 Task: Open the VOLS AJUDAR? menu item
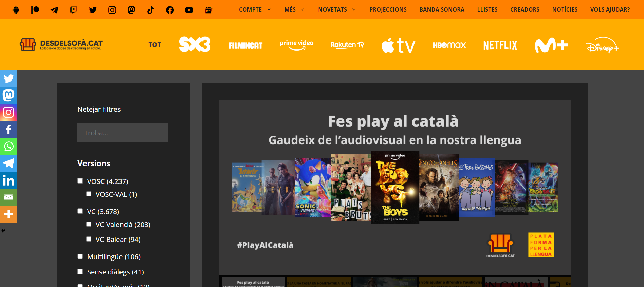[610, 10]
